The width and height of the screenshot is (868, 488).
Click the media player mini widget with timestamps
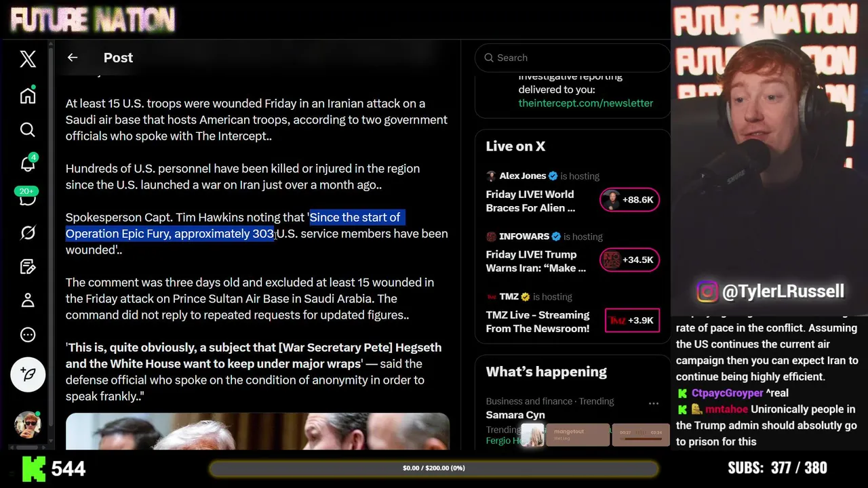(x=641, y=434)
